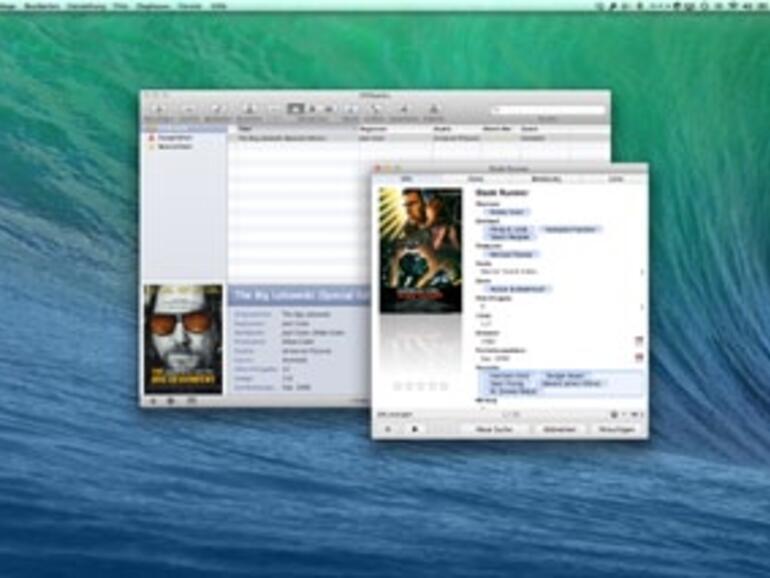Click the plus icon below the Lebowski poster
The image size is (770, 578).
point(153,401)
